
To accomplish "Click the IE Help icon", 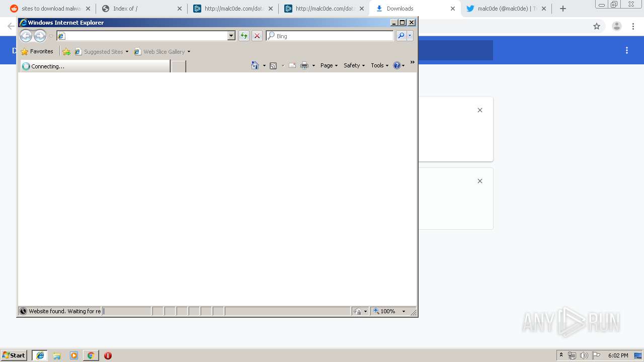I will [x=397, y=65].
